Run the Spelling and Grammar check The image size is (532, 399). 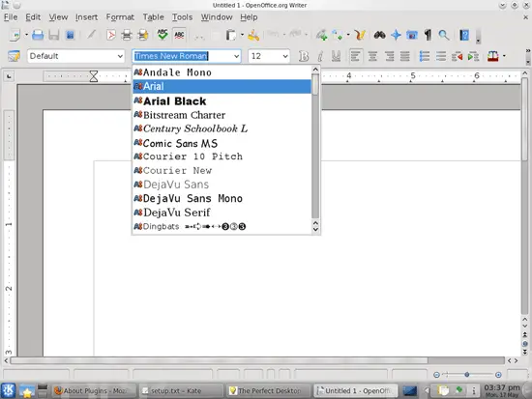click(x=163, y=35)
